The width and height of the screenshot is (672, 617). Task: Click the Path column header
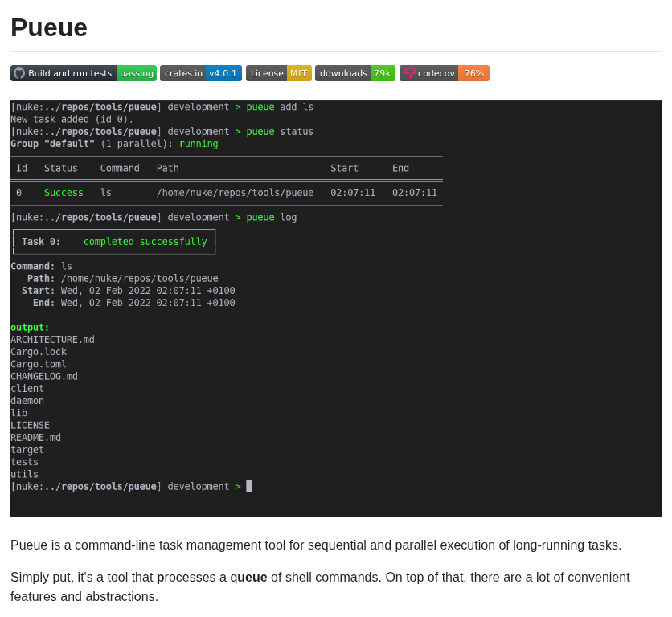(x=167, y=169)
